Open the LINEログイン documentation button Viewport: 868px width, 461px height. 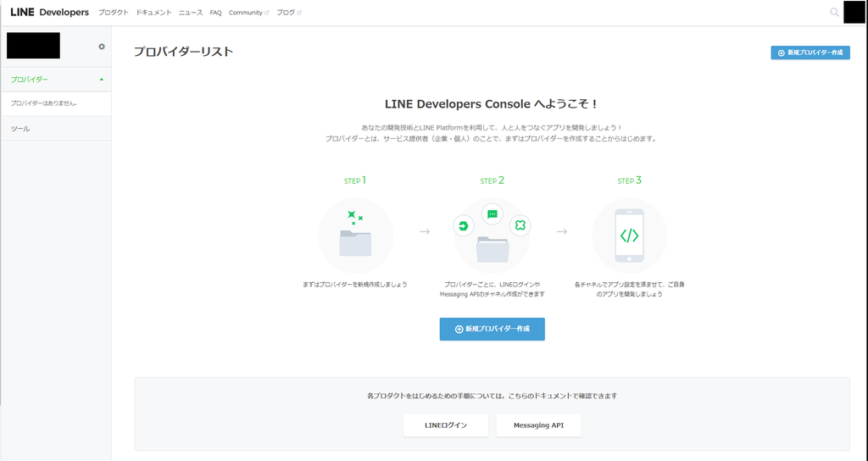click(446, 425)
